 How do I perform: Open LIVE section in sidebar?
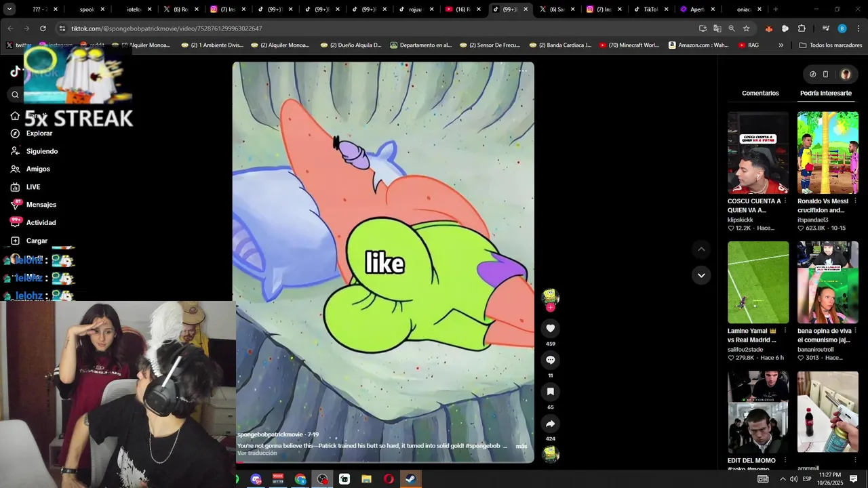tap(26, 187)
